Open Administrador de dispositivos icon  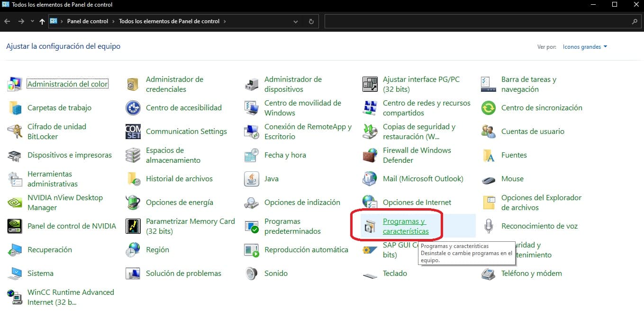point(252,84)
